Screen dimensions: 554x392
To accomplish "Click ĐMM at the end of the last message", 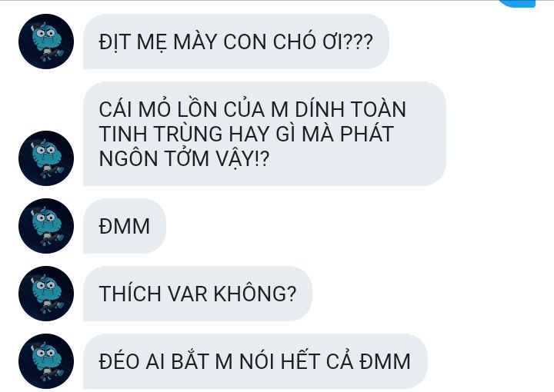I will pos(385,362).
